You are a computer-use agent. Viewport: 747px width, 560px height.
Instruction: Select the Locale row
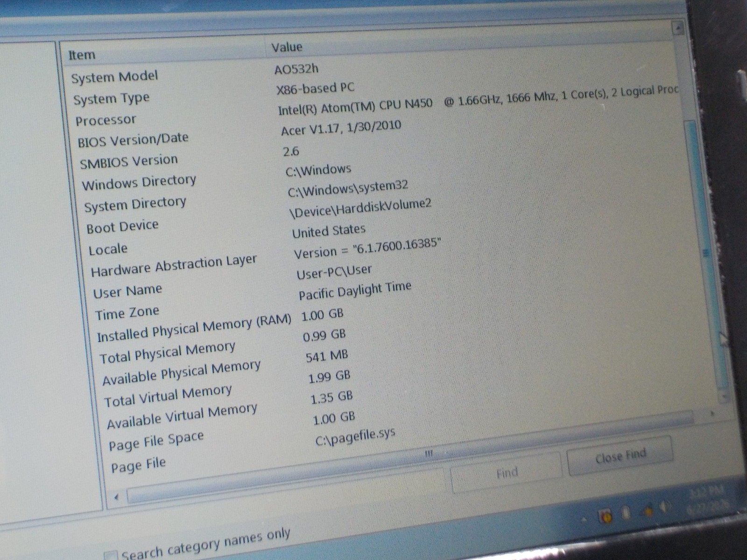point(108,250)
